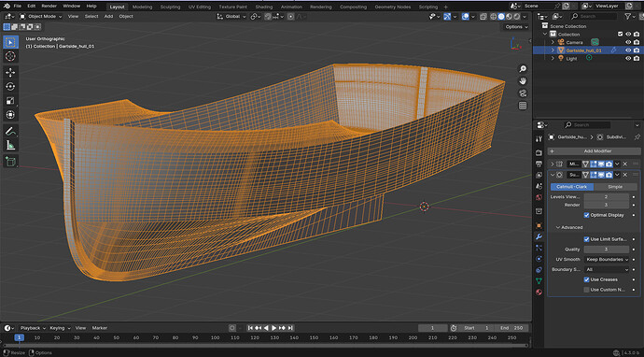The width and height of the screenshot is (644, 357).
Task: Select the Add Cube tool
Action: tap(10, 162)
